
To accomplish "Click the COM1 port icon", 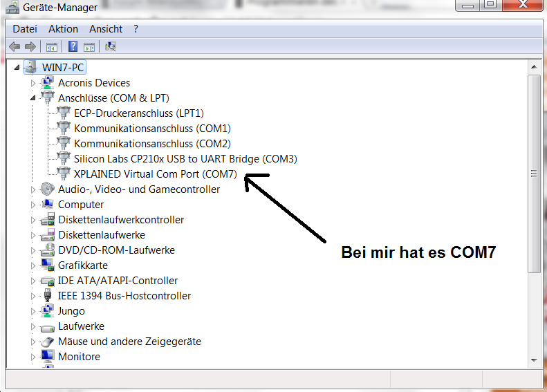I will pyautogui.click(x=64, y=128).
